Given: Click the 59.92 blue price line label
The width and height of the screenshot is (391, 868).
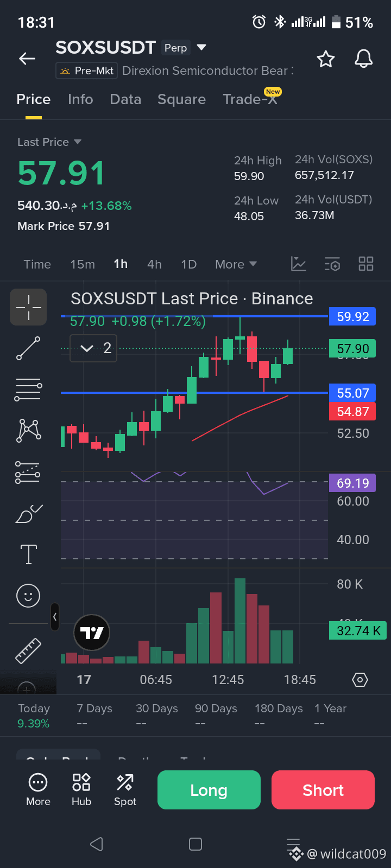Looking at the screenshot, I should tap(352, 317).
